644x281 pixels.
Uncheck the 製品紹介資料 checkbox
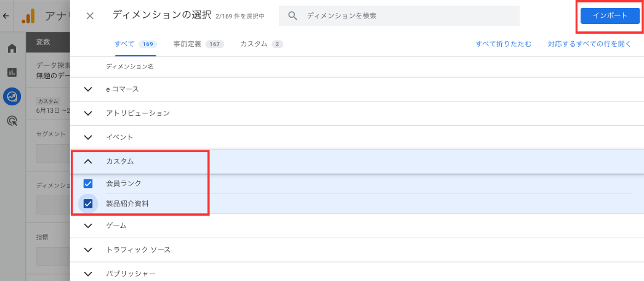click(x=88, y=204)
